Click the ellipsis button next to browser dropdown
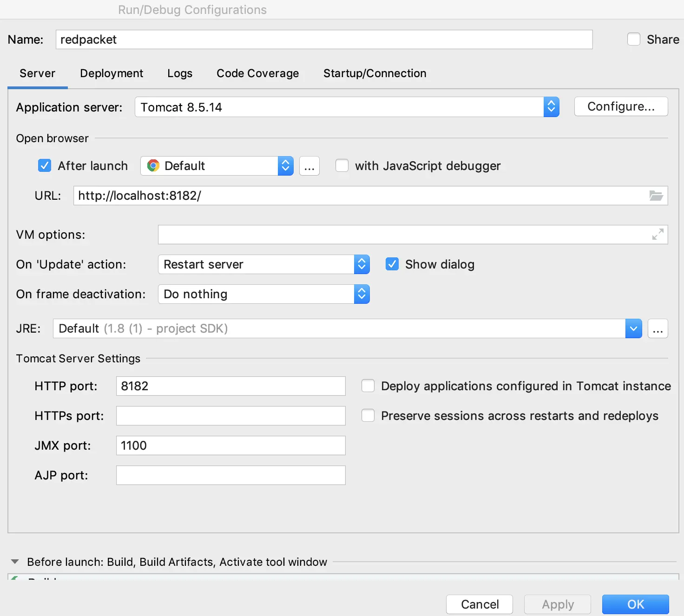 click(x=309, y=166)
